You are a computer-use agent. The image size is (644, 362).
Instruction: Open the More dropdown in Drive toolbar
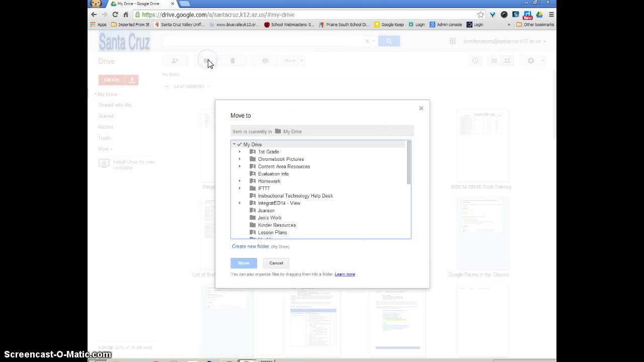click(293, 60)
